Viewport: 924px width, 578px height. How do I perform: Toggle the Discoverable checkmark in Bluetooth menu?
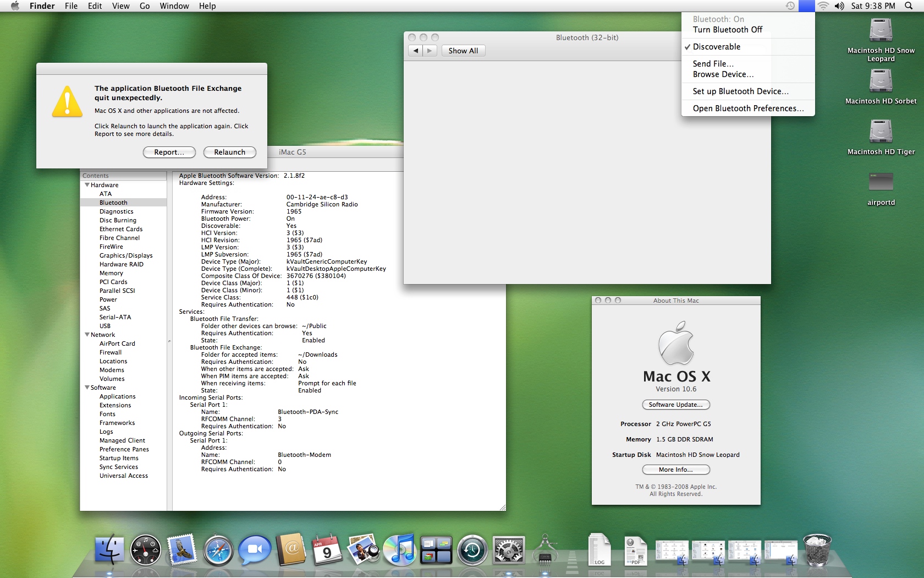[747, 47]
